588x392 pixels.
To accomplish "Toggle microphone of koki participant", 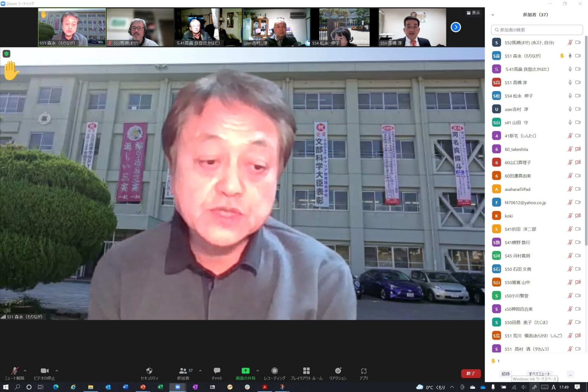I will pos(570,216).
